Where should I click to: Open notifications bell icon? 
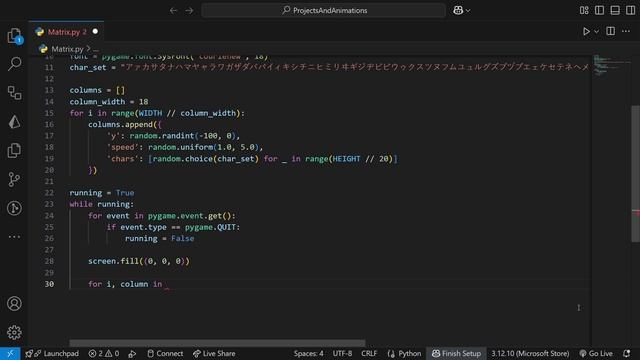627,353
